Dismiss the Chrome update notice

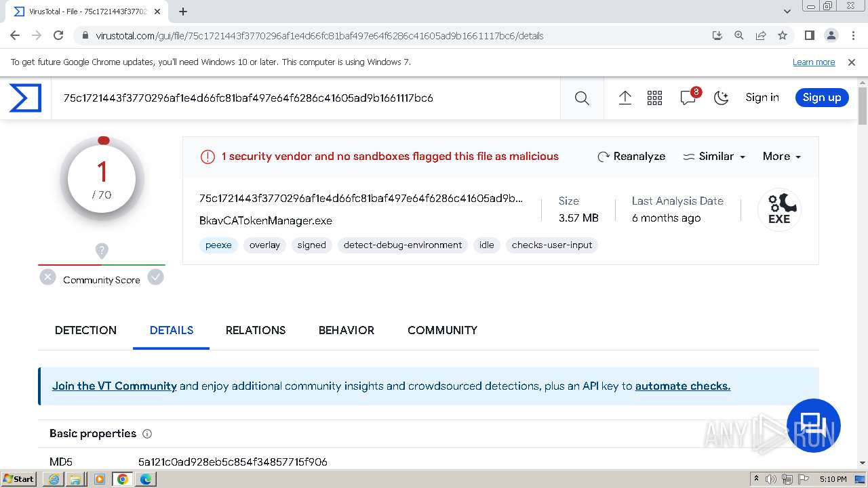tap(852, 62)
